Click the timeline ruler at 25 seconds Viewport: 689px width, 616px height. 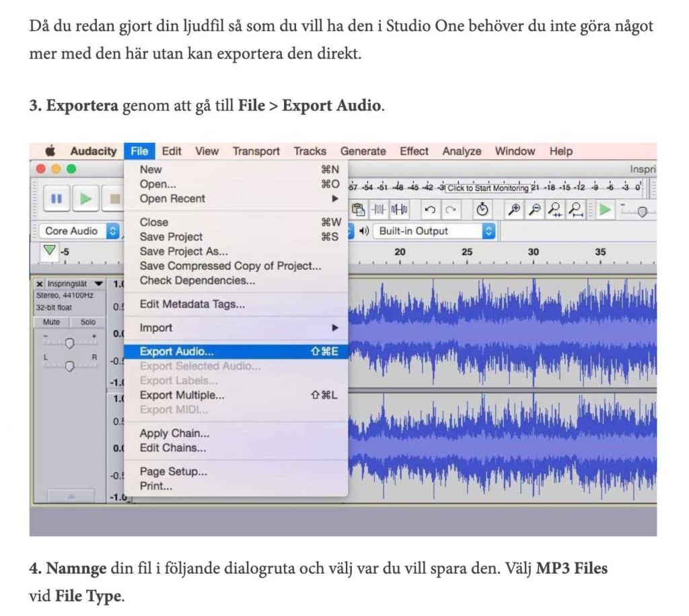pos(467,252)
